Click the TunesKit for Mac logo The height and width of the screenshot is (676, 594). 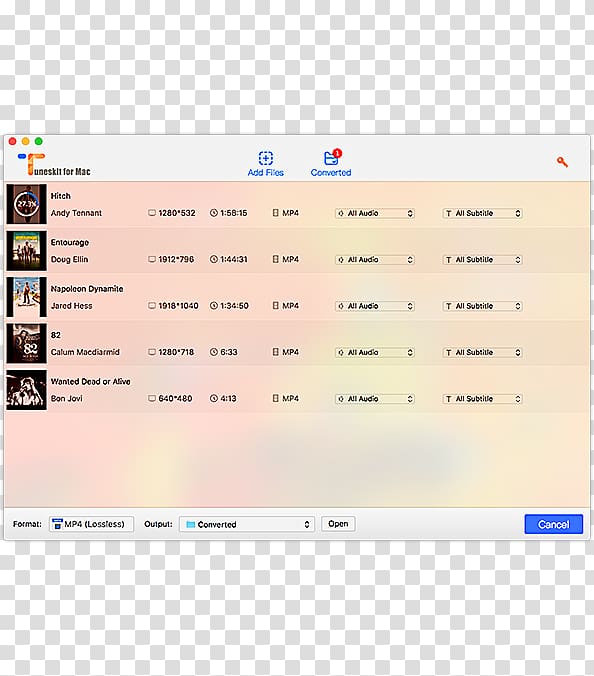click(54, 165)
